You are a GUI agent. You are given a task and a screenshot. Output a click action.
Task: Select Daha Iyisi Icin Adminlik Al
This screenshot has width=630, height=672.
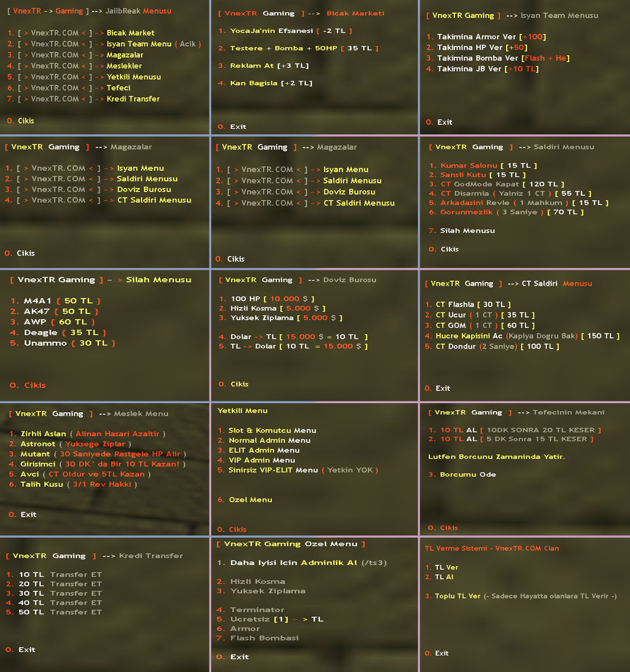coord(302,563)
